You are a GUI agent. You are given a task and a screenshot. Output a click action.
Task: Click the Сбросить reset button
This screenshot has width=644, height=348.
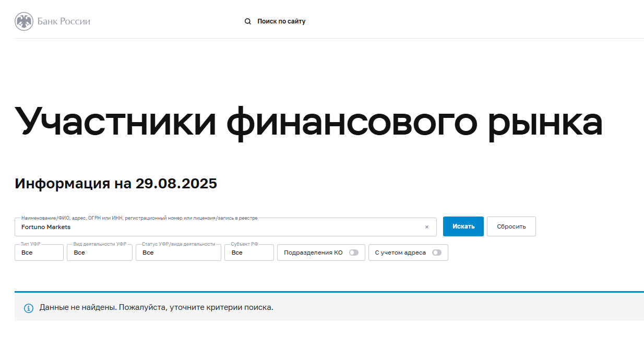(511, 226)
